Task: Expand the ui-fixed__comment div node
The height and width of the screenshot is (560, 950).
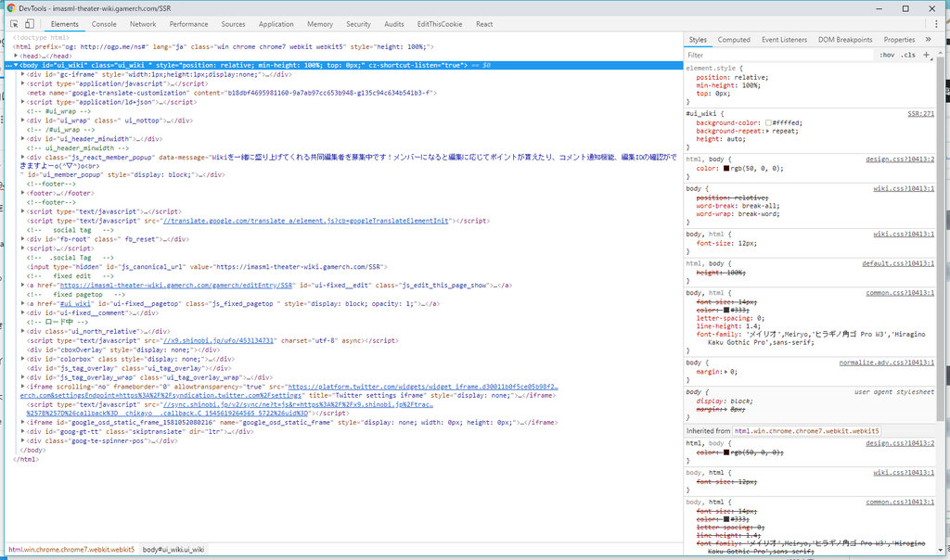Action: pos(22,312)
